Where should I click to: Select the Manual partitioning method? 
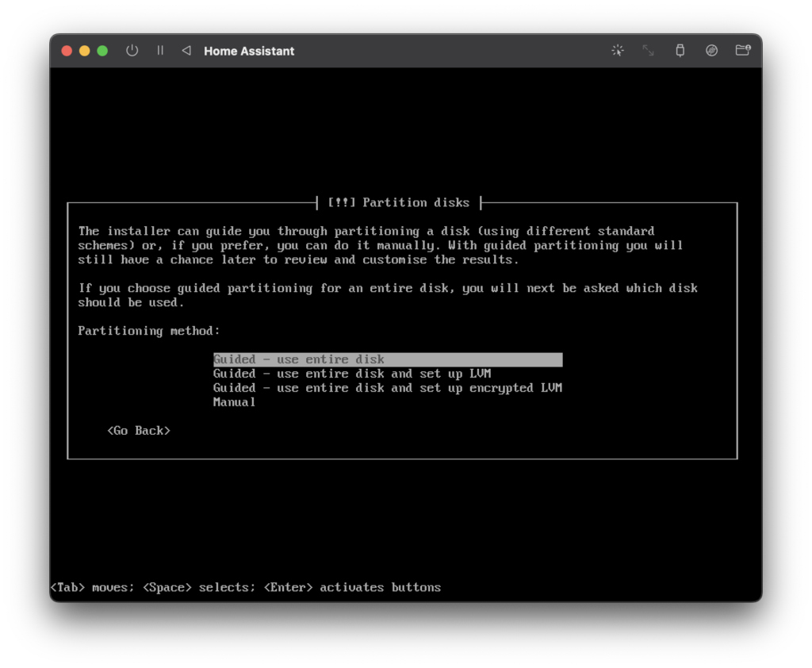pos(234,402)
